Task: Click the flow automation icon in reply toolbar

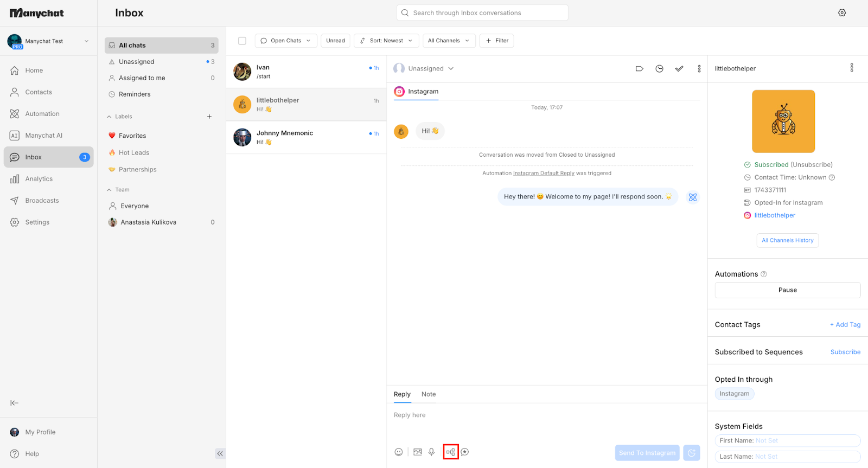Action: (x=450, y=452)
